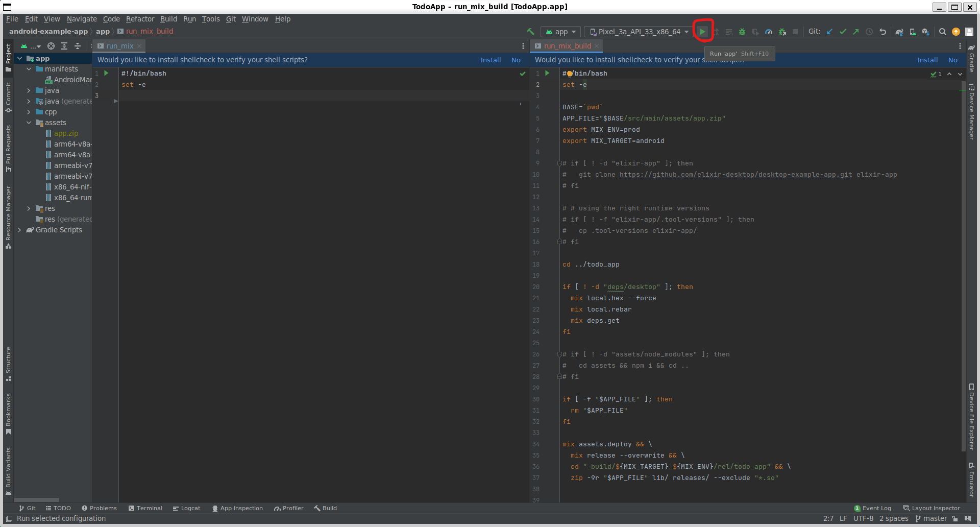Click the run gutter arrow in run_mix_build editor

point(547,73)
